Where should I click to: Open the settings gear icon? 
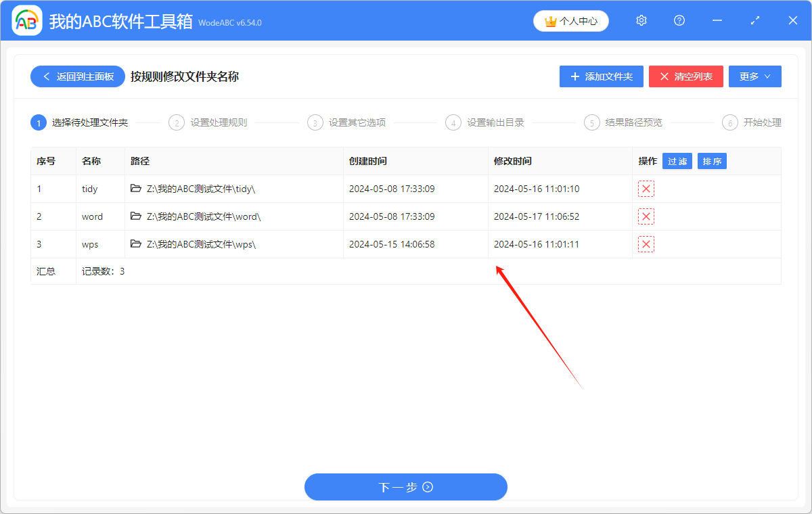coord(641,20)
